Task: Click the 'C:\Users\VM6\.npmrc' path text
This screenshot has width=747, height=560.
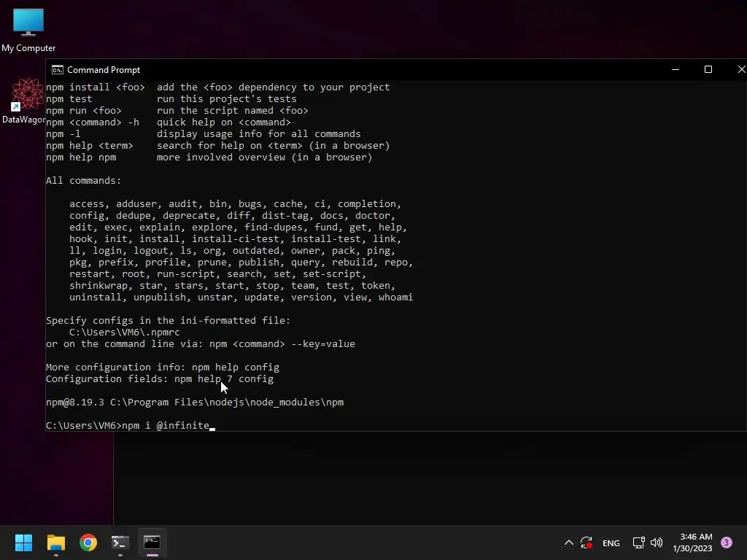Action: pyautogui.click(x=124, y=332)
